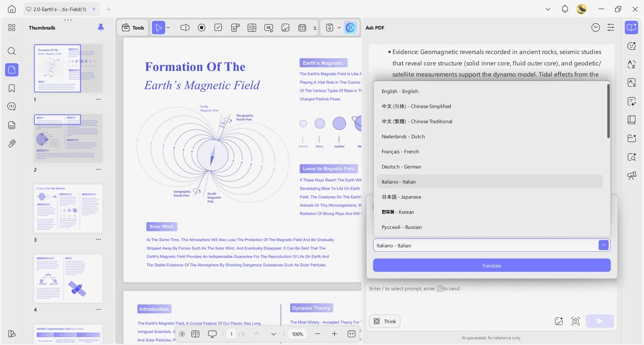Screen dimensions: 644x345
Task: Select Nederlands - Dutch option
Action: point(490,136)
